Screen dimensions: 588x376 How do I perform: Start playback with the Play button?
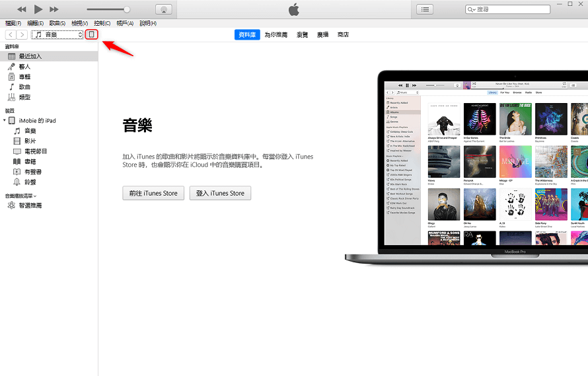pos(38,9)
